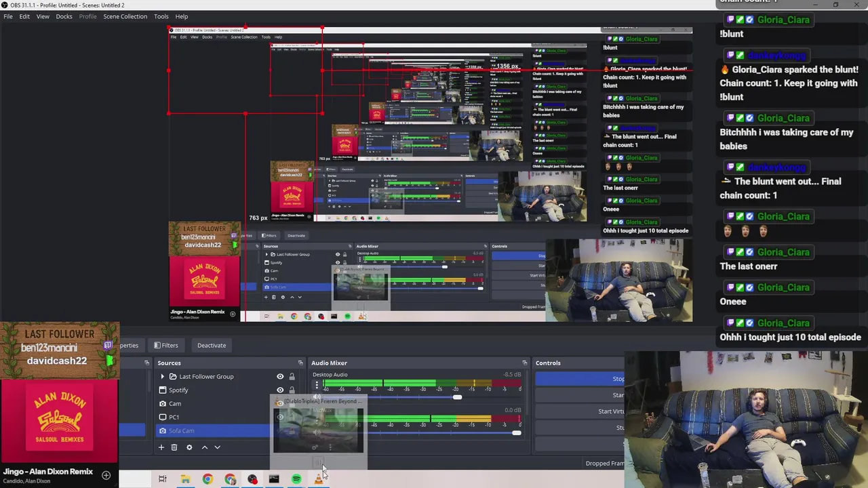Click the Start Virtual Camera button
This screenshot has height=488, width=868.
tap(580, 411)
